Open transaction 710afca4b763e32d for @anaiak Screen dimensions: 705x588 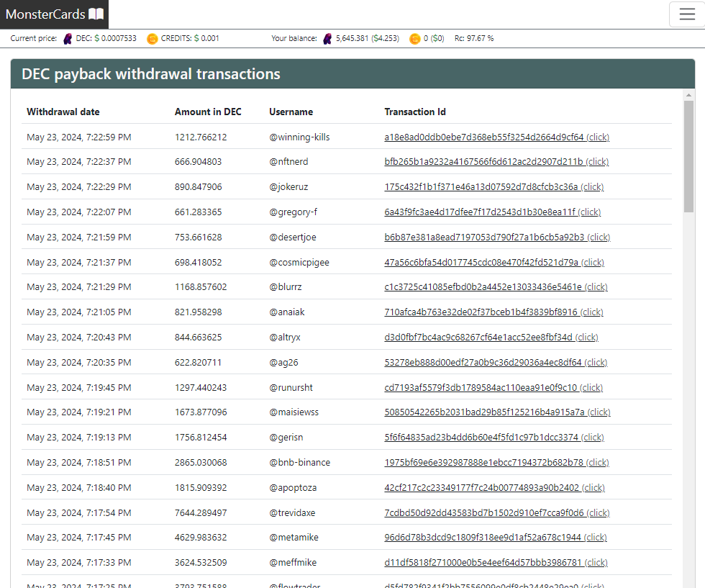(493, 312)
